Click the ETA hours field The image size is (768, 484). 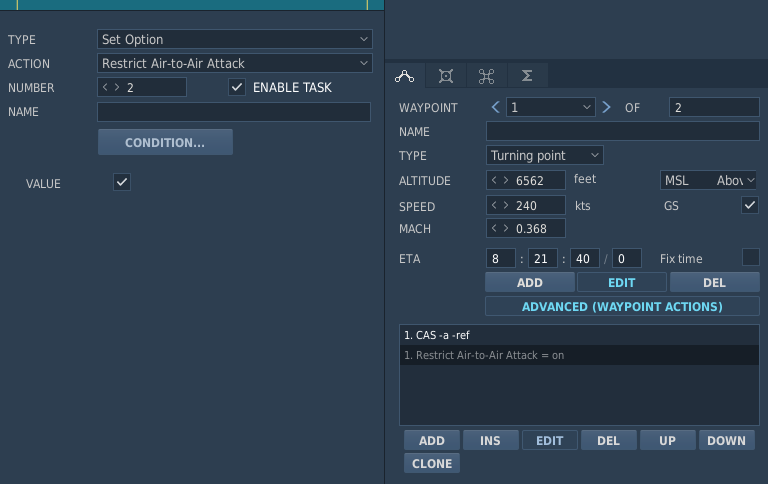tap(501, 258)
